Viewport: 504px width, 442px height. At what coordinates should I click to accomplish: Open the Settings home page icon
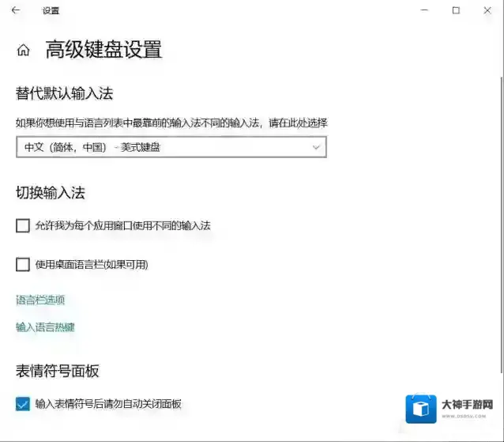(23, 51)
